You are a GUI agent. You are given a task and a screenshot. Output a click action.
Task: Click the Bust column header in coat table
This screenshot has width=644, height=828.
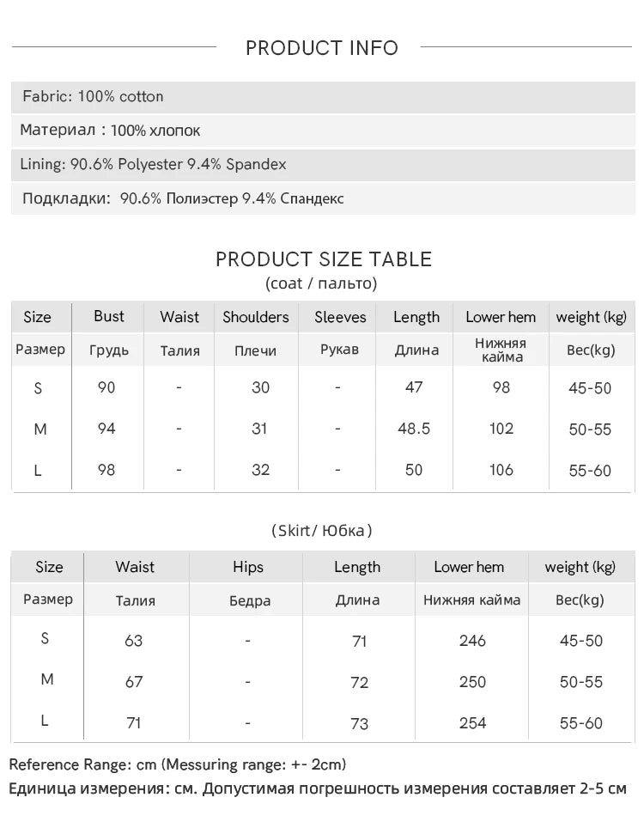(x=109, y=316)
